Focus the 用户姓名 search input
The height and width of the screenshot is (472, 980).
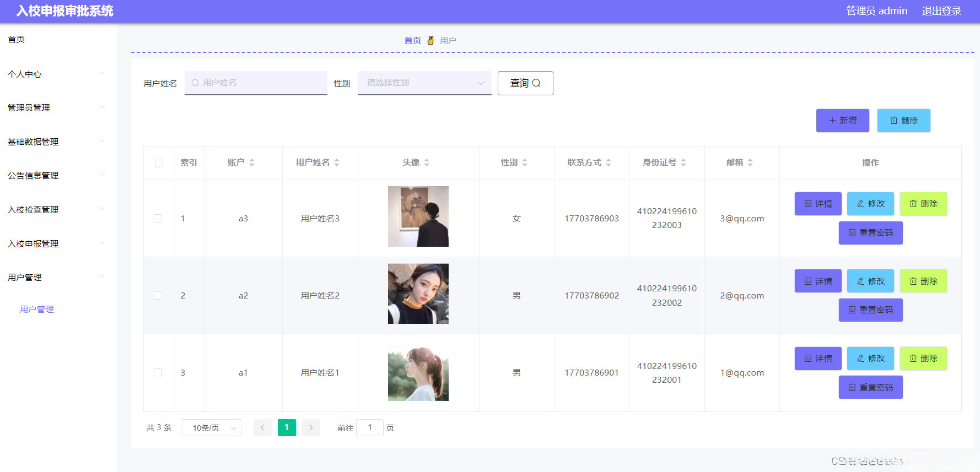click(x=256, y=83)
